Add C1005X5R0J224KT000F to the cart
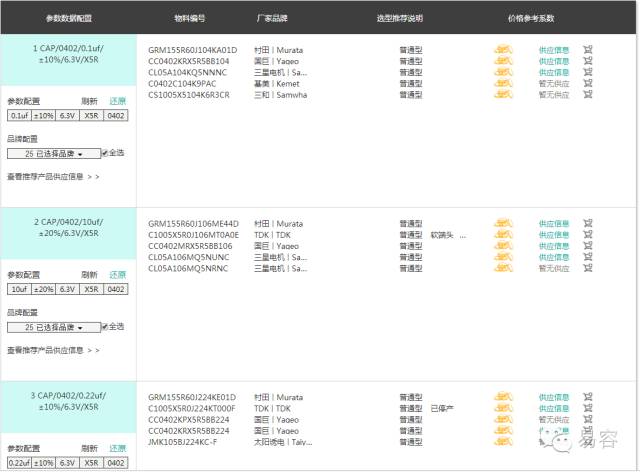Image resolution: width=640 pixels, height=472 pixels. [x=587, y=408]
